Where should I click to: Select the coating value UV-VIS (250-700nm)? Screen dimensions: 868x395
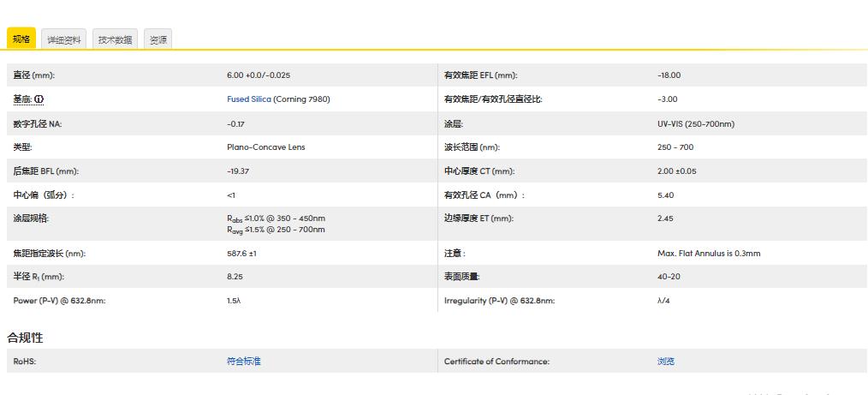click(x=696, y=124)
